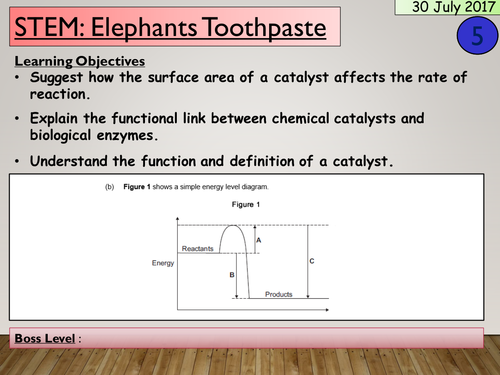Click the text 'shows a simple energy level diagram'
The width and height of the screenshot is (500, 375).
tap(210, 187)
